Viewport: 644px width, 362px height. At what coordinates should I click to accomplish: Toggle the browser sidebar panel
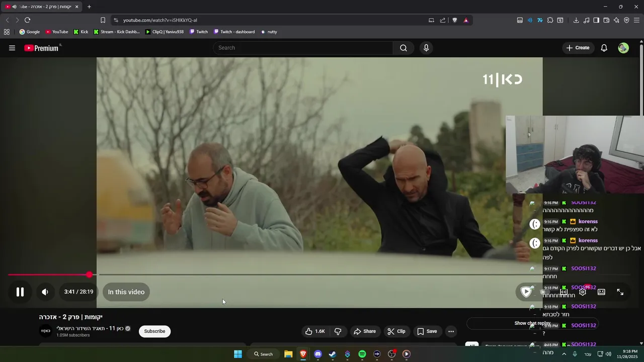(596, 20)
